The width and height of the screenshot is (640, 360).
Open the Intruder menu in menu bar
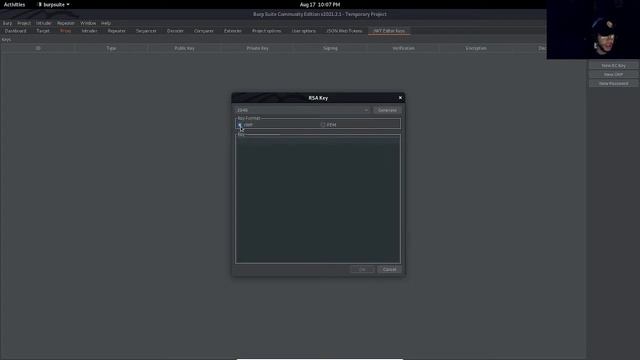pyautogui.click(x=44, y=23)
